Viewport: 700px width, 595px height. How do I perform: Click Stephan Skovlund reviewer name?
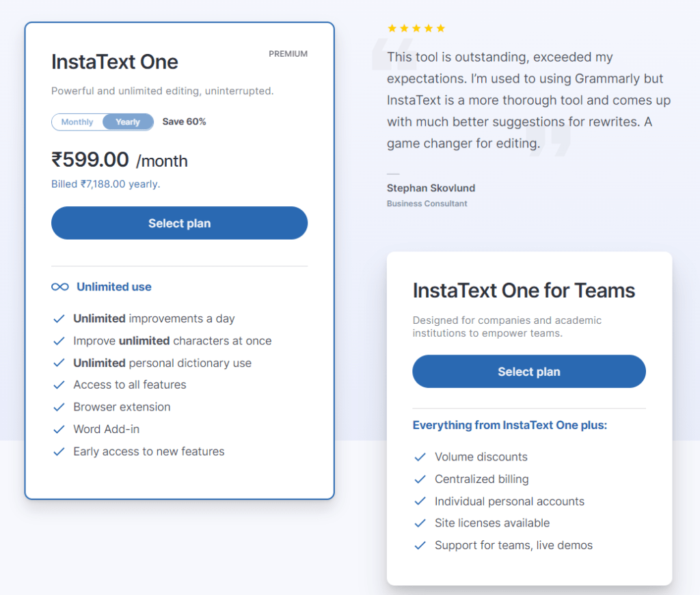[x=431, y=189]
